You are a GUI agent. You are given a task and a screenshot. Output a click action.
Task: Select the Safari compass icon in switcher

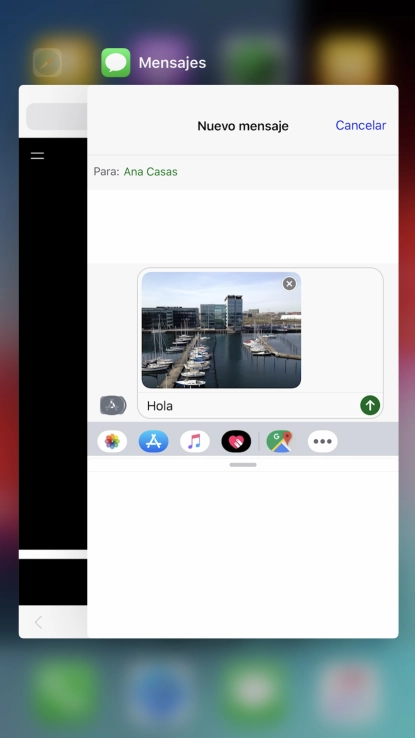pos(48,63)
